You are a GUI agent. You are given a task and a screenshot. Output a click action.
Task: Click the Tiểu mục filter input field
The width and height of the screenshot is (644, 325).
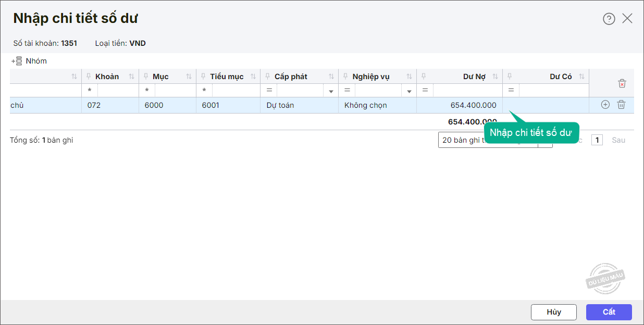point(236,91)
